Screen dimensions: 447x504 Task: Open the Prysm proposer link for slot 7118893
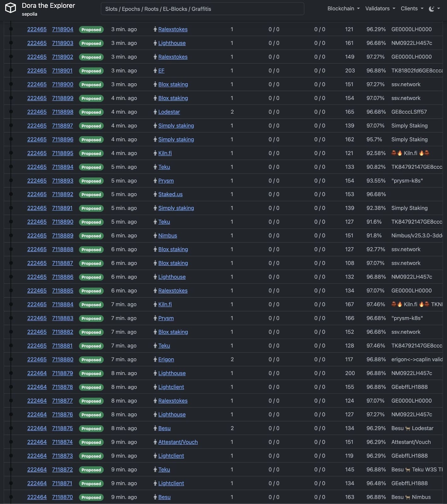point(166,181)
